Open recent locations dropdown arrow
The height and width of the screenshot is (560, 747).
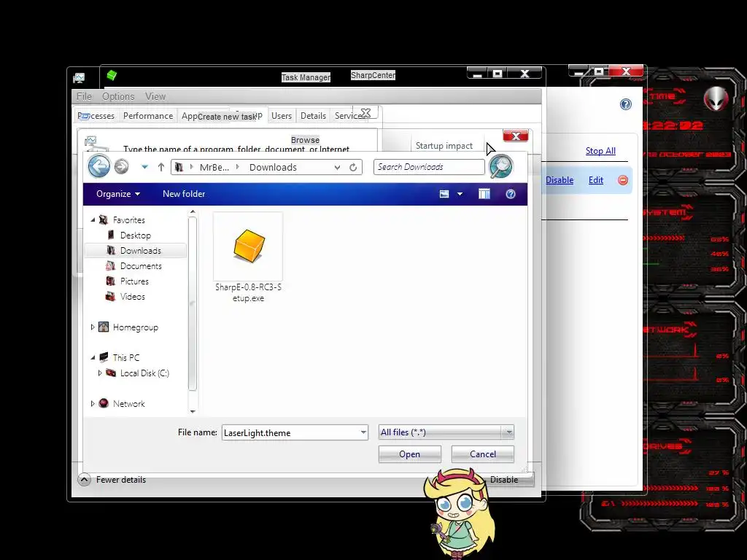pos(144,167)
